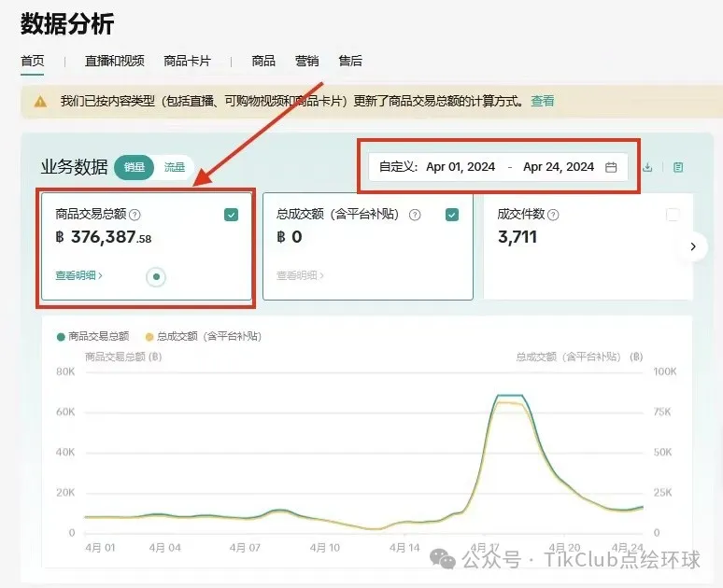Uncheck the 商品交易总额 checkbox
Screen dimensions: 723x588
click(232, 215)
